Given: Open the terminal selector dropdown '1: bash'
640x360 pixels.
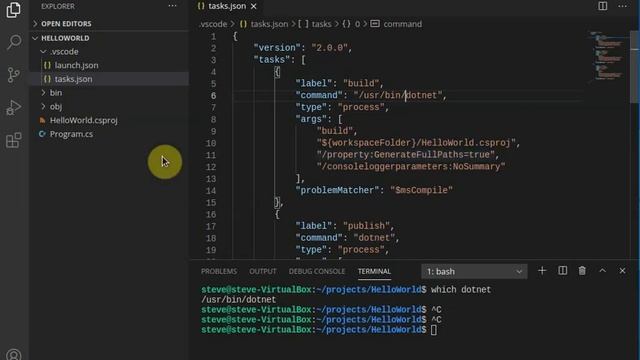Looking at the screenshot, I should 474,271.
